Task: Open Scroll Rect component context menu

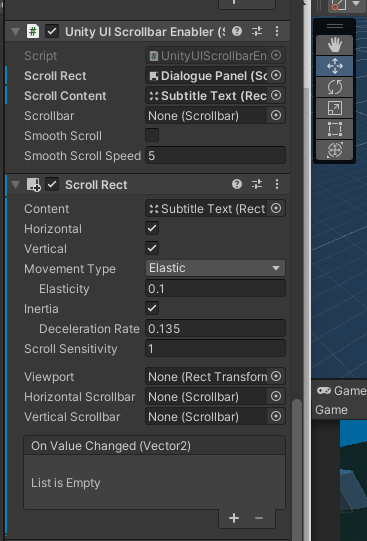Action: tap(277, 185)
